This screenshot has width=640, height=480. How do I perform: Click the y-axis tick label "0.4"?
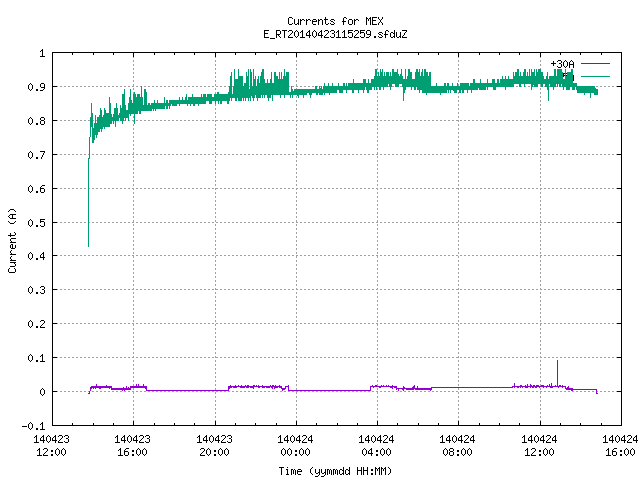tap(36, 256)
